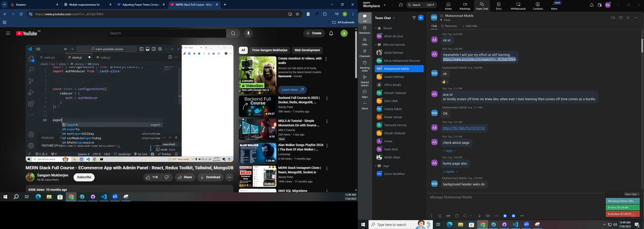Click install app icon in address bar
Image resolution: width=644 pixels, height=229 pixels.
click(x=290, y=14)
